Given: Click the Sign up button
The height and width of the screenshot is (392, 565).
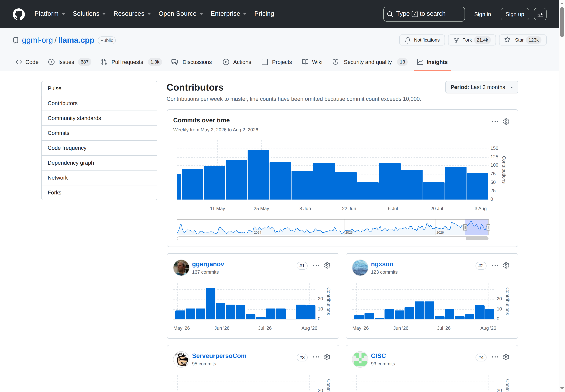Looking at the screenshot, I should [x=515, y=14].
